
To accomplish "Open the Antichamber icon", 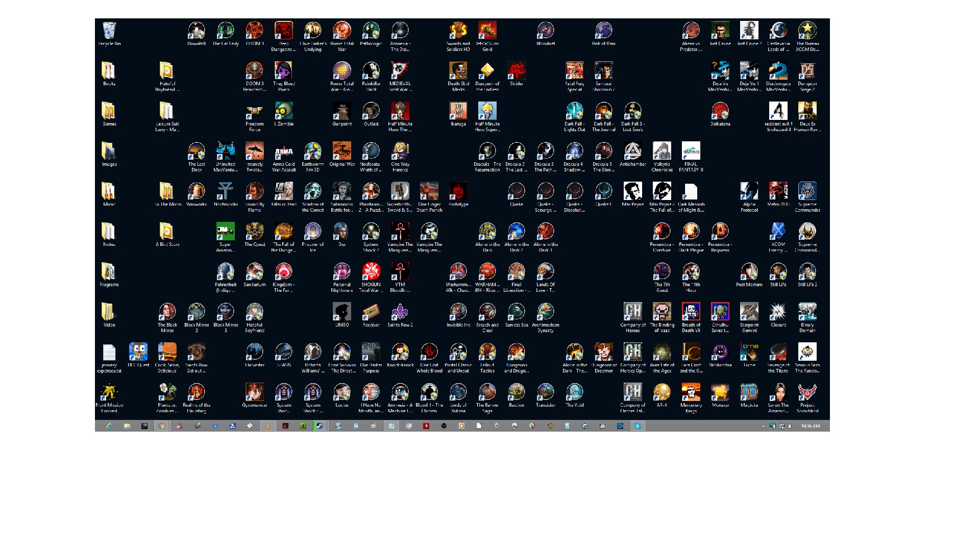I will point(633,155).
